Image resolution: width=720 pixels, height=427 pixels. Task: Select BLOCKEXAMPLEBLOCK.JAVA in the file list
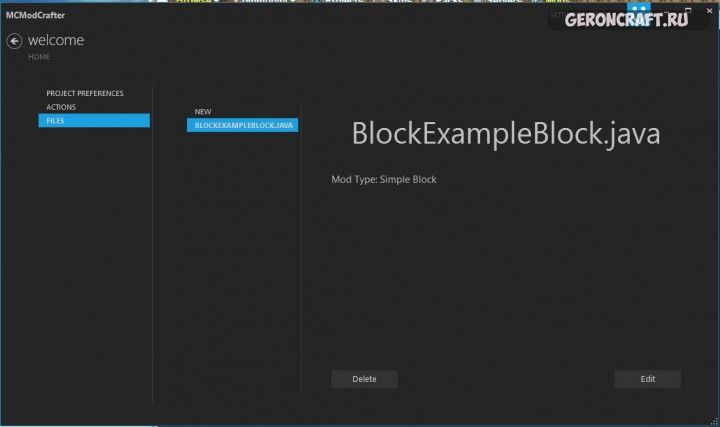(242, 125)
